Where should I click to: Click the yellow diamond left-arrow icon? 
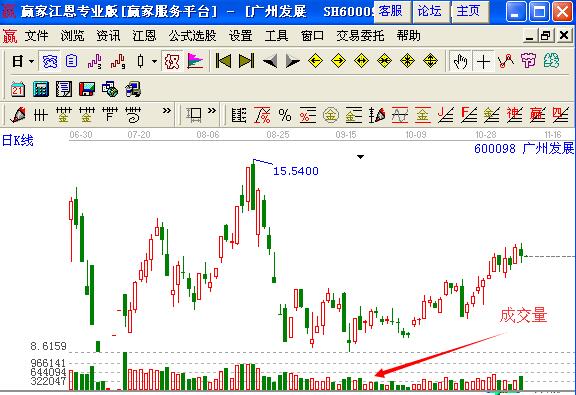pos(315,61)
